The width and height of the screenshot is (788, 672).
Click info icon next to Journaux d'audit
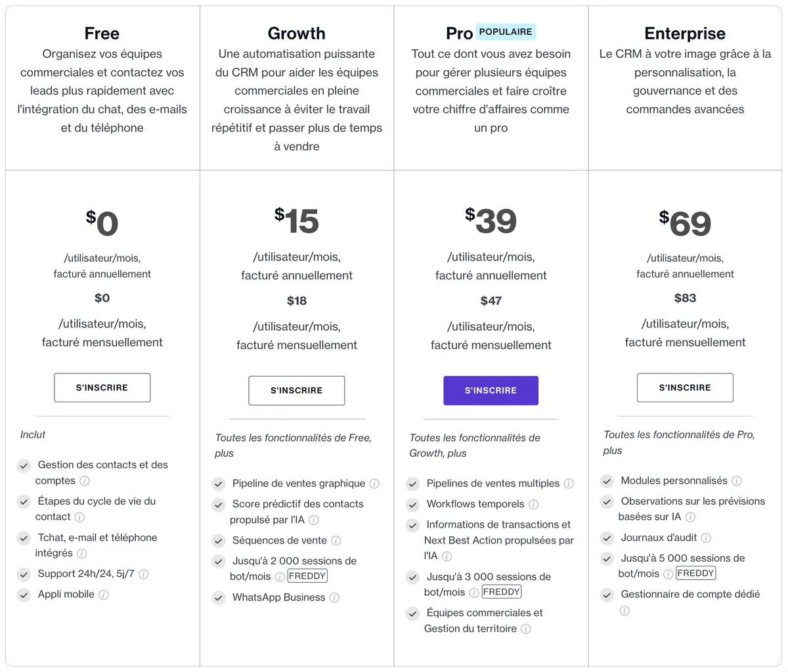pos(706,538)
